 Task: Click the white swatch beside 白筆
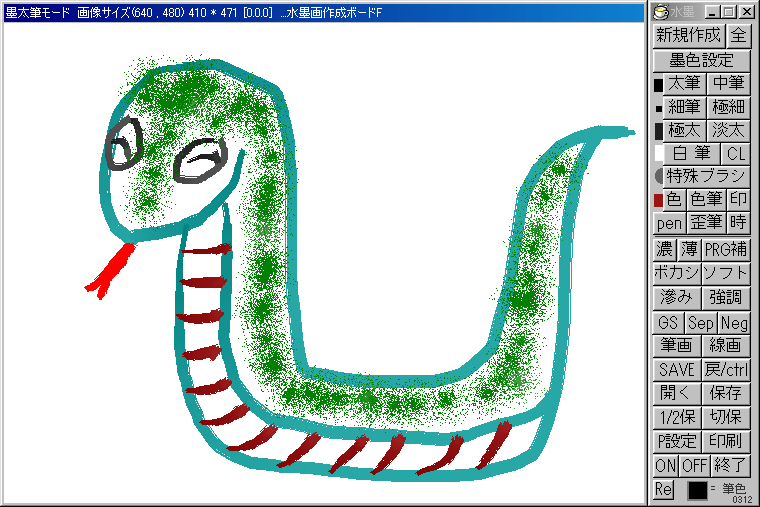point(658,154)
